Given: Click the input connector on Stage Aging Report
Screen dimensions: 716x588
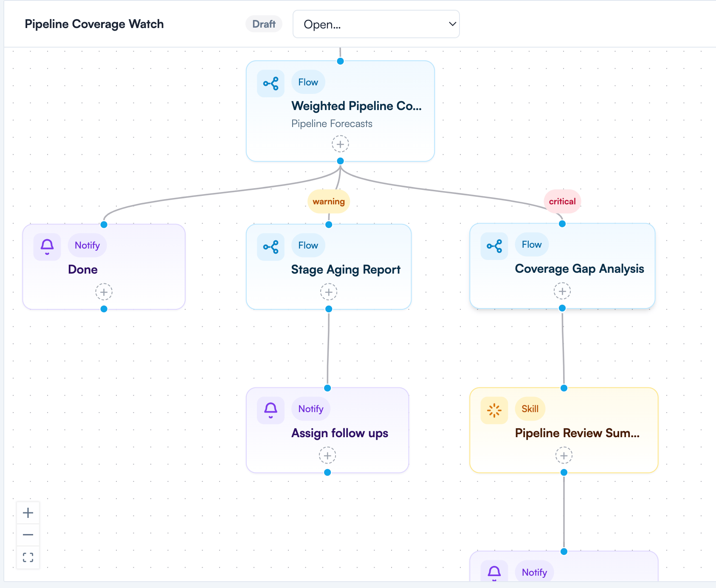Looking at the screenshot, I should pyautogui.click(x=329, y=224).
